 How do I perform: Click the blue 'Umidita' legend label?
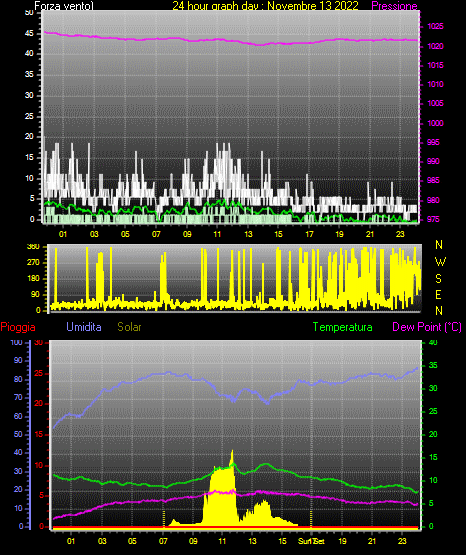[x=84, y=327]
